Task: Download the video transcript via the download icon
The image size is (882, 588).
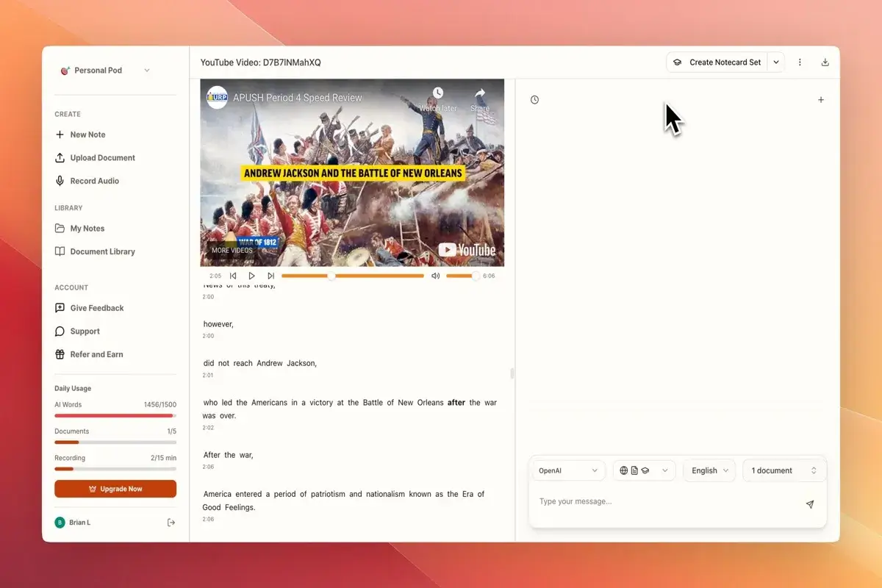Action: pyautogui.click(x=825, y=62)
